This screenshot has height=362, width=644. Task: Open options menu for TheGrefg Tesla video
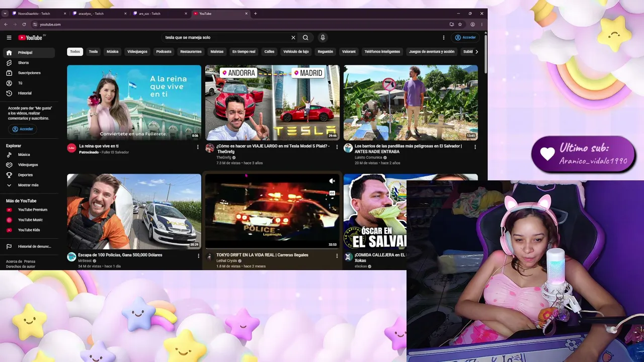(x=337, y=147)
